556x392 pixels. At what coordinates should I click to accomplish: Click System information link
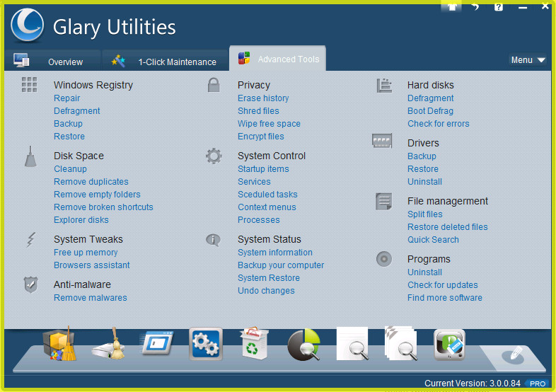pyautogui.click(x=275, y=253)
